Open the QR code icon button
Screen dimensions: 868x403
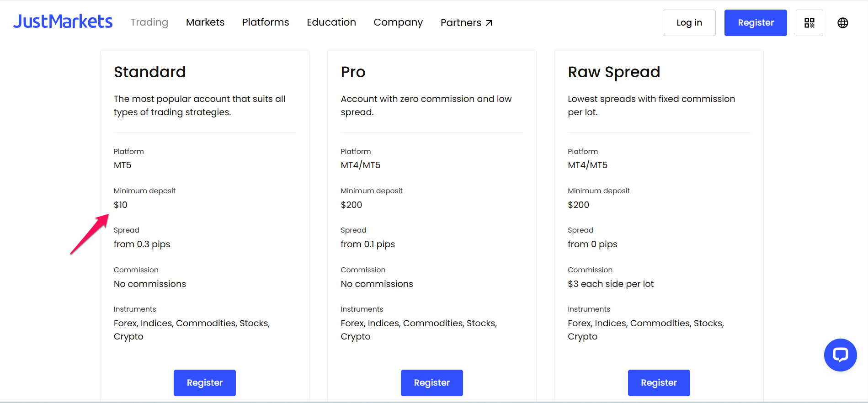(809, 23)
